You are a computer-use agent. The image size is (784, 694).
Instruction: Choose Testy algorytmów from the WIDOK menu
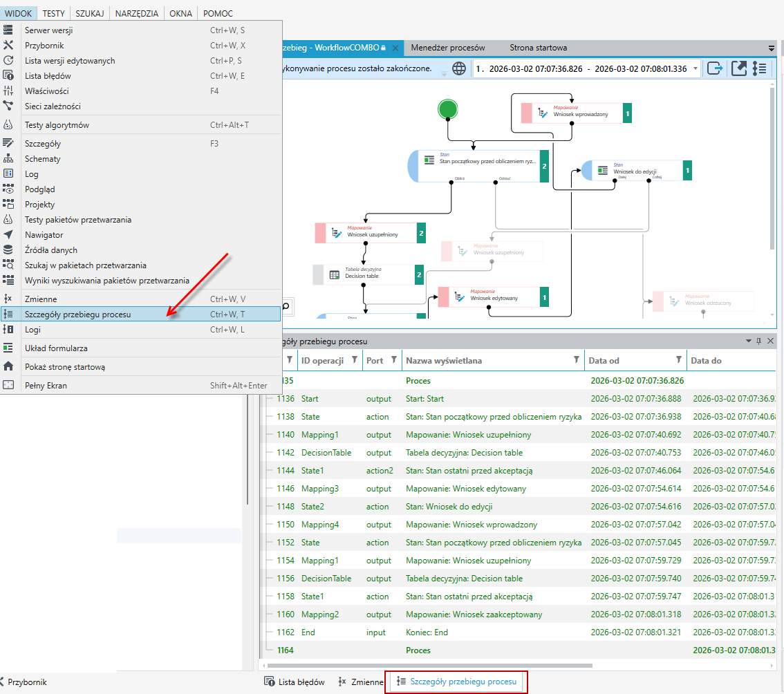(140, 125)
